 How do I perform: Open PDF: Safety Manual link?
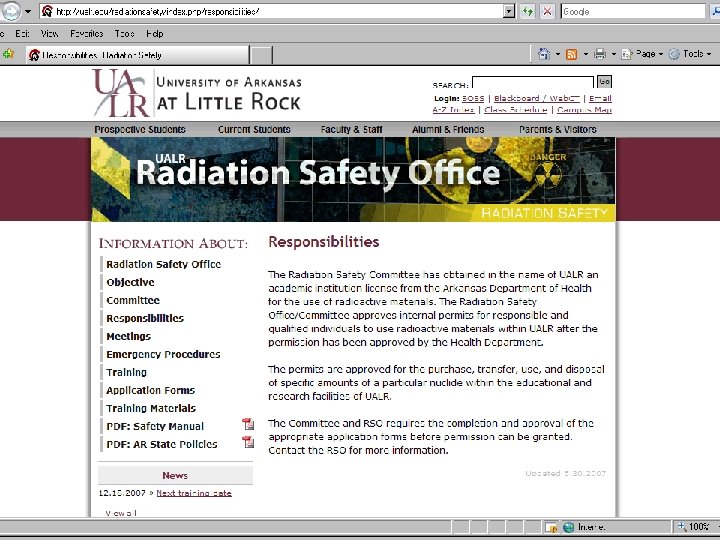(155, 426)
